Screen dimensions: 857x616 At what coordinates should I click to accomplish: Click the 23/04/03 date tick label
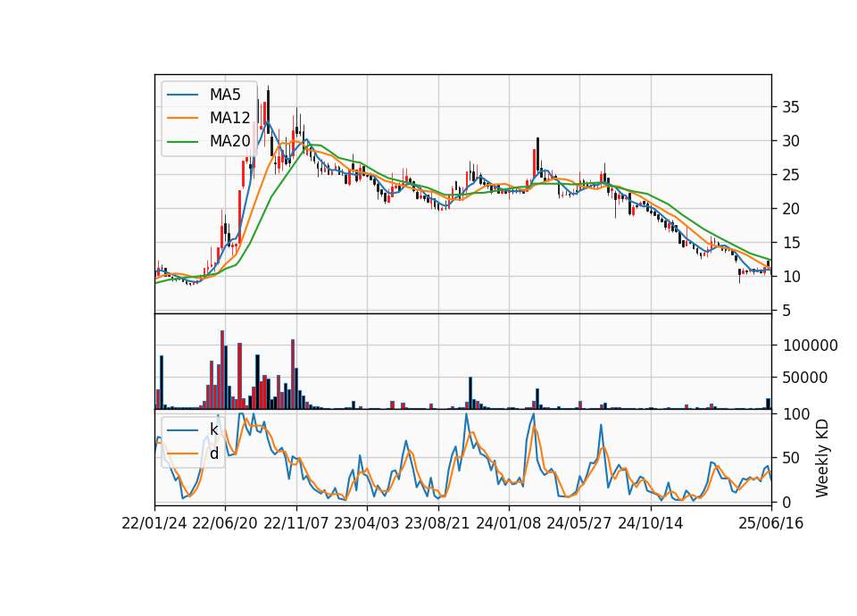[367, 523]
